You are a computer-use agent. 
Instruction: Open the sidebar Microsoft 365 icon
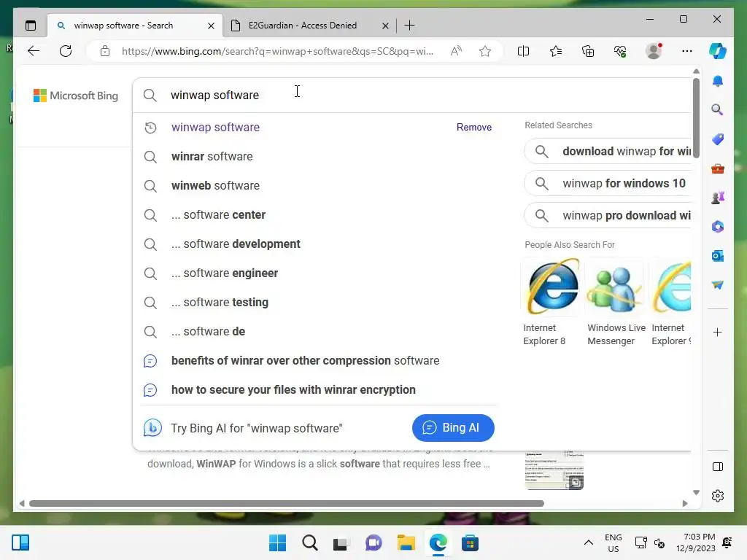coord(718,227)
